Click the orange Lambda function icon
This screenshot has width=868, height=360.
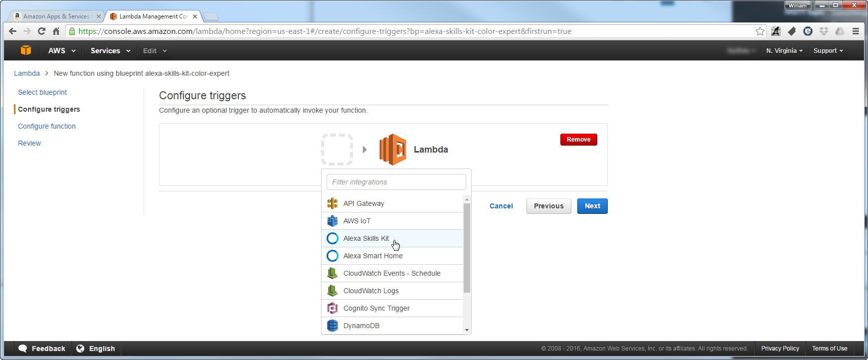[393, 150]
